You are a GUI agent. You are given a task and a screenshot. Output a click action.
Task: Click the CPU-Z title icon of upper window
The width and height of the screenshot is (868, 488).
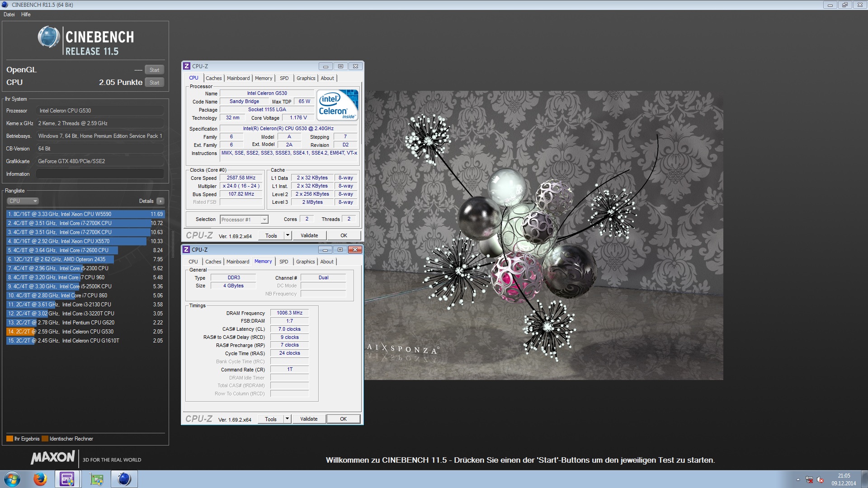tap(187, 66)
